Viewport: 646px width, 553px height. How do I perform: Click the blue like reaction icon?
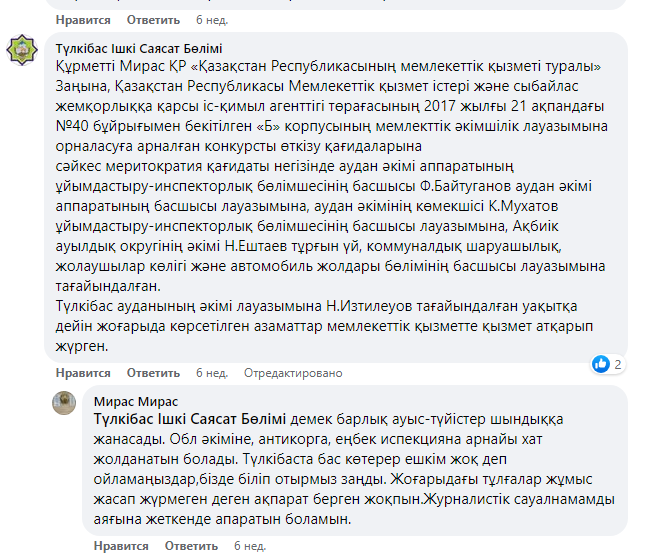(600, 364)
